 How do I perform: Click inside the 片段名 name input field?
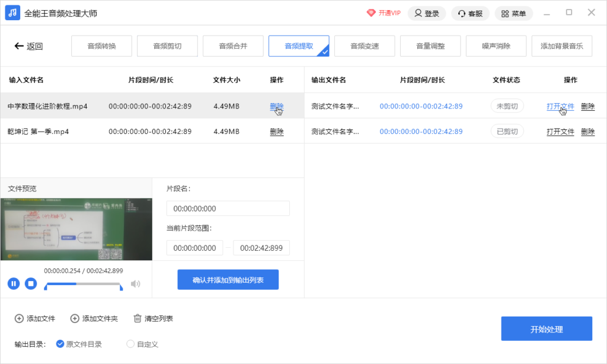pos(228,208)
